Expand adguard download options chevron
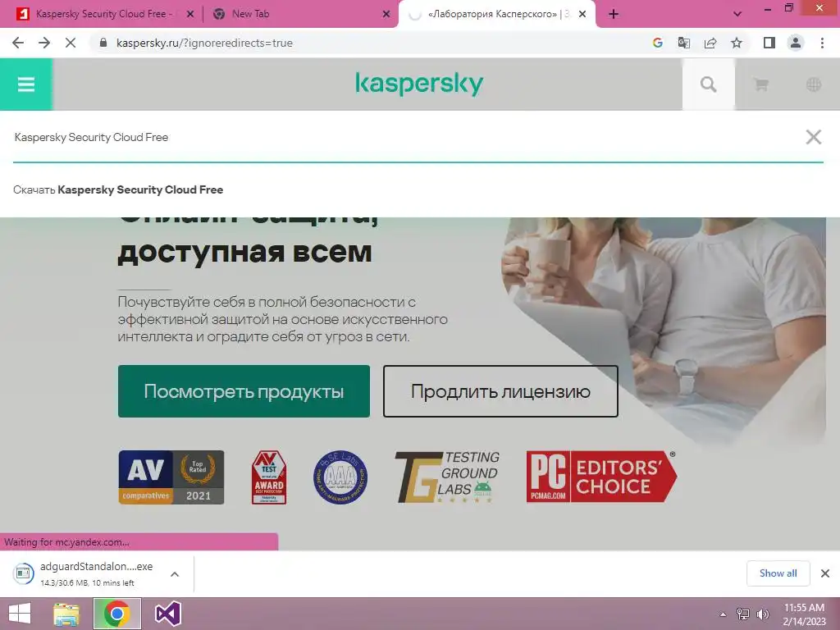 (175, 573)
